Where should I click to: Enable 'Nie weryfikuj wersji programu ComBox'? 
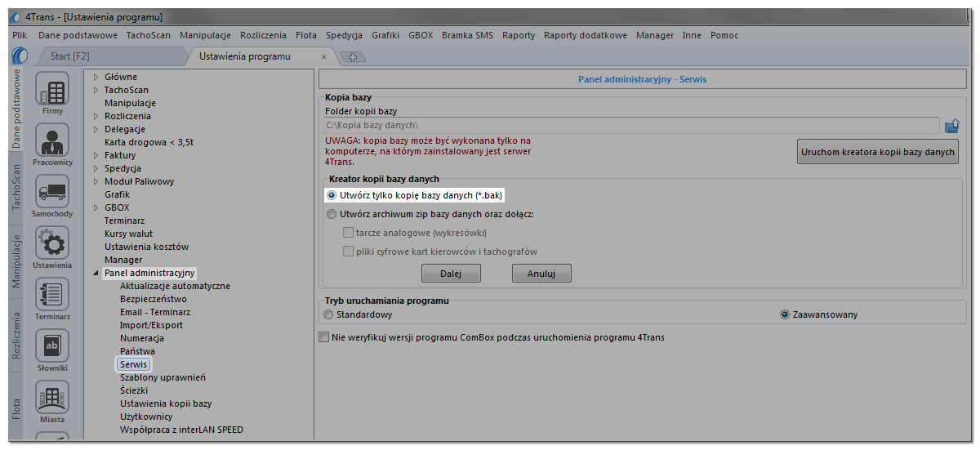pyautogui.click(x=324, y=336)
